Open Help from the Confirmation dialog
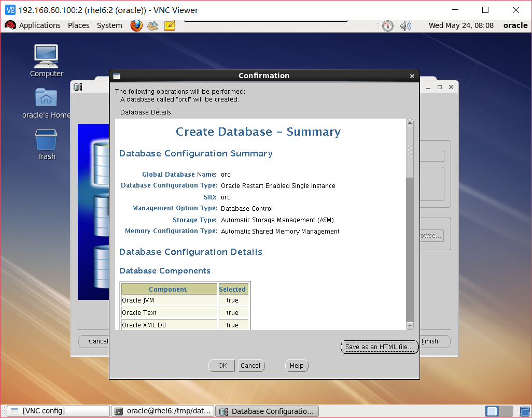532x418 pixels. pyautogui.click(x=296, y=365)
